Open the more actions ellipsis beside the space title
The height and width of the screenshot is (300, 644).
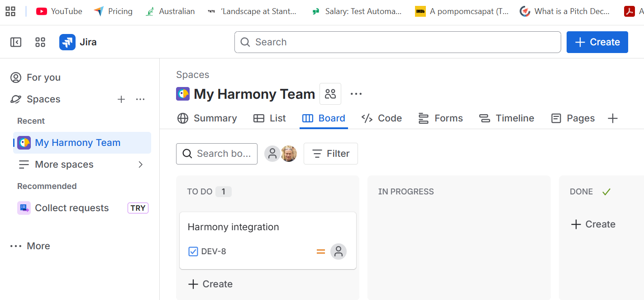coord(356,94)
